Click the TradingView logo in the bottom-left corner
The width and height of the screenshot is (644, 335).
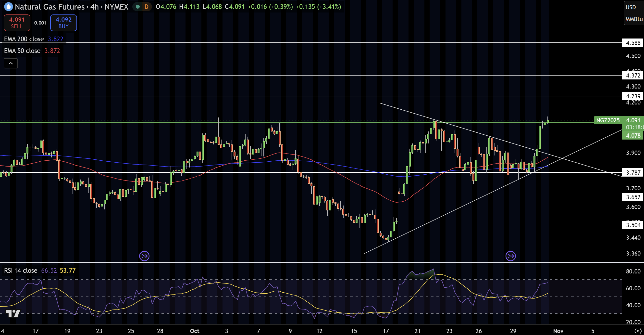coord(13,313)
